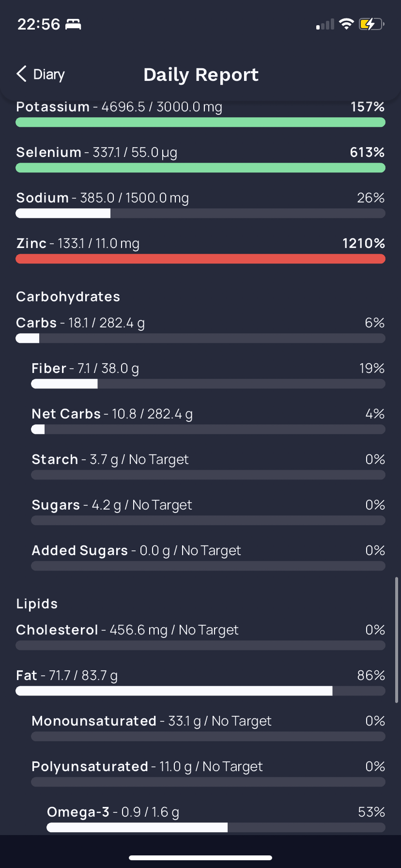Tap the Fat progress bar
Screen dimensions: 401x868
200,691
